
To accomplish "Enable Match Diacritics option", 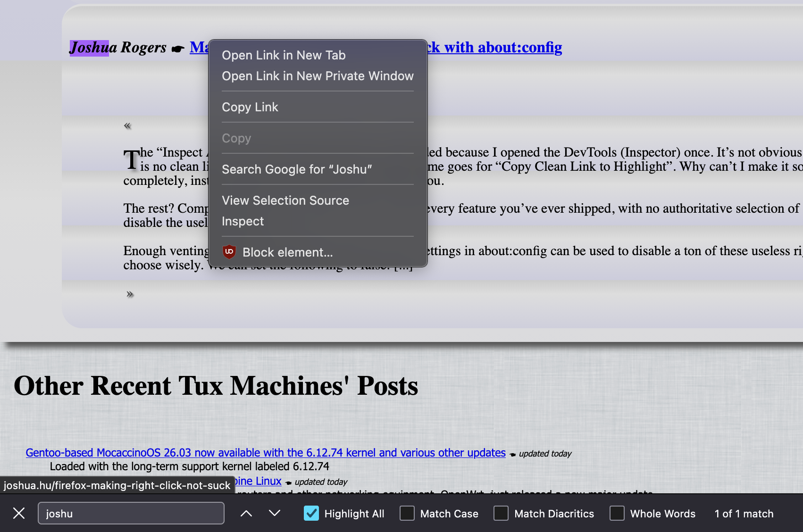I will click(501, 513).
